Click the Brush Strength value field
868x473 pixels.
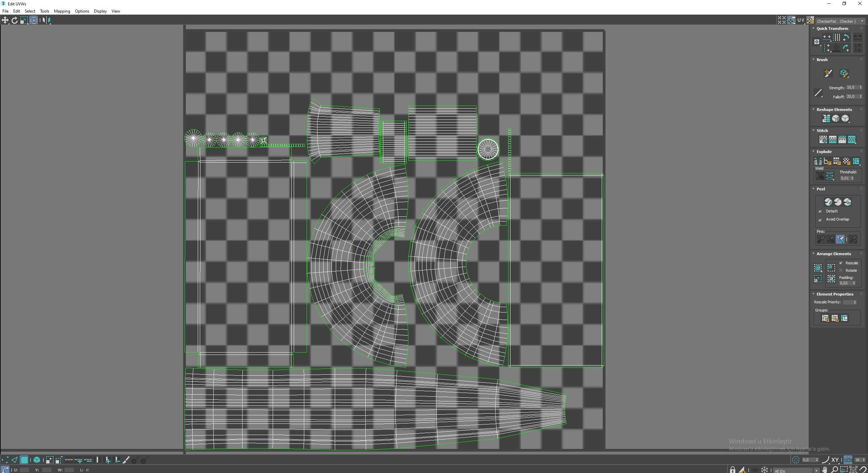tap(852, 88)
